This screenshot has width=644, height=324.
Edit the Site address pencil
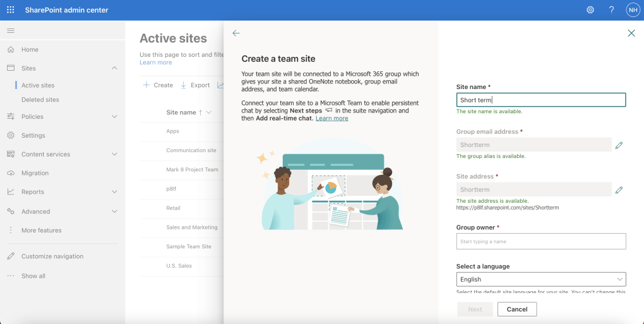coord(619,189)
